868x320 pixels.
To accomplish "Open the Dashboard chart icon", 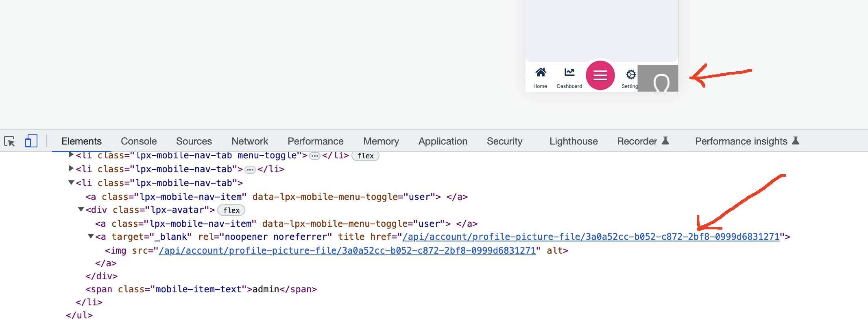I will coord(569,73).
